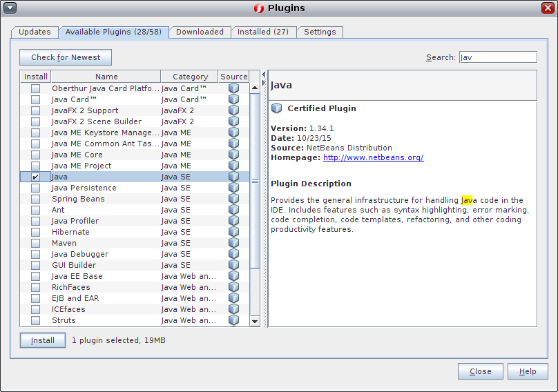Click source cube icon in GUI Builder row
Image resolution: width=558 pixels, height=392 pixels.
233,264
